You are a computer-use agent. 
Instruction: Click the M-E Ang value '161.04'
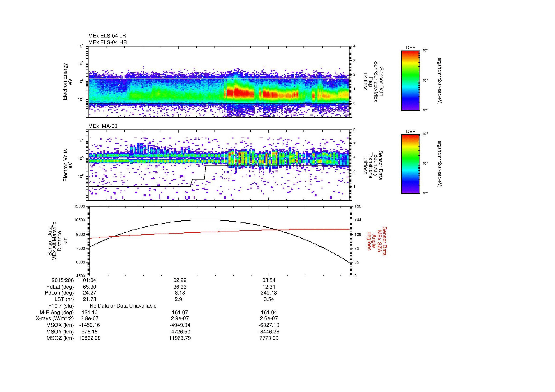269,312
